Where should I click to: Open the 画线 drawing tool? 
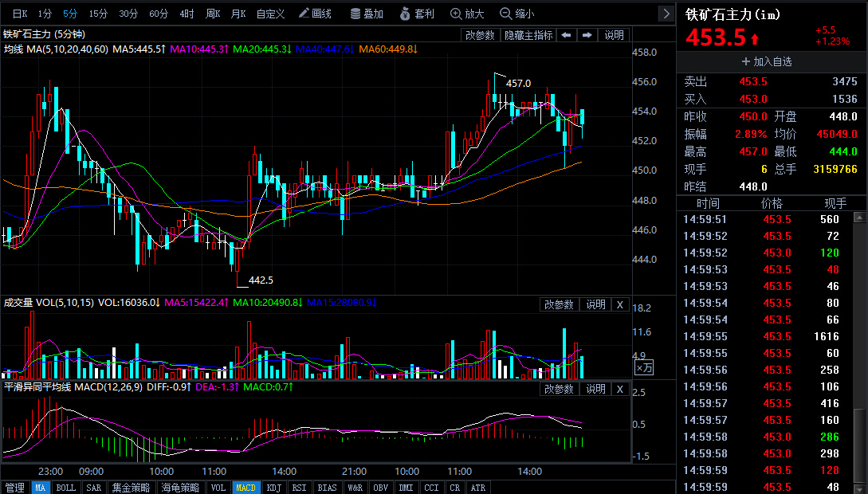(x=315, y=14)
